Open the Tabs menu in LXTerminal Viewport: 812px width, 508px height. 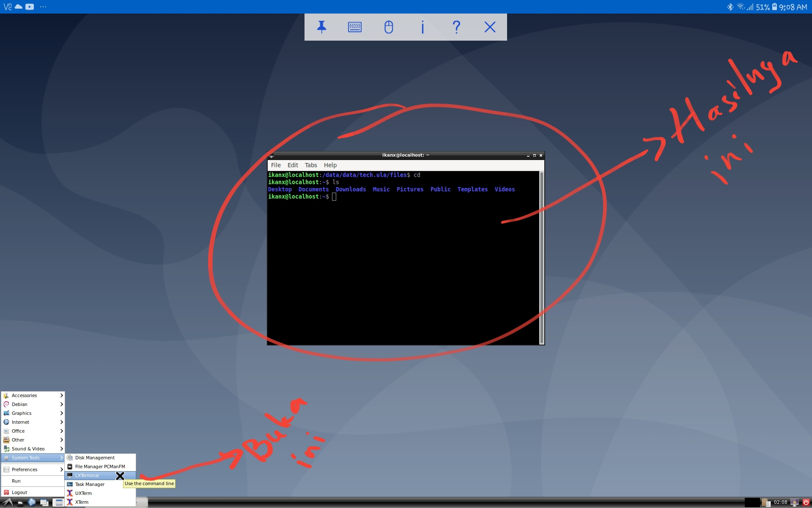click(311, 165)
